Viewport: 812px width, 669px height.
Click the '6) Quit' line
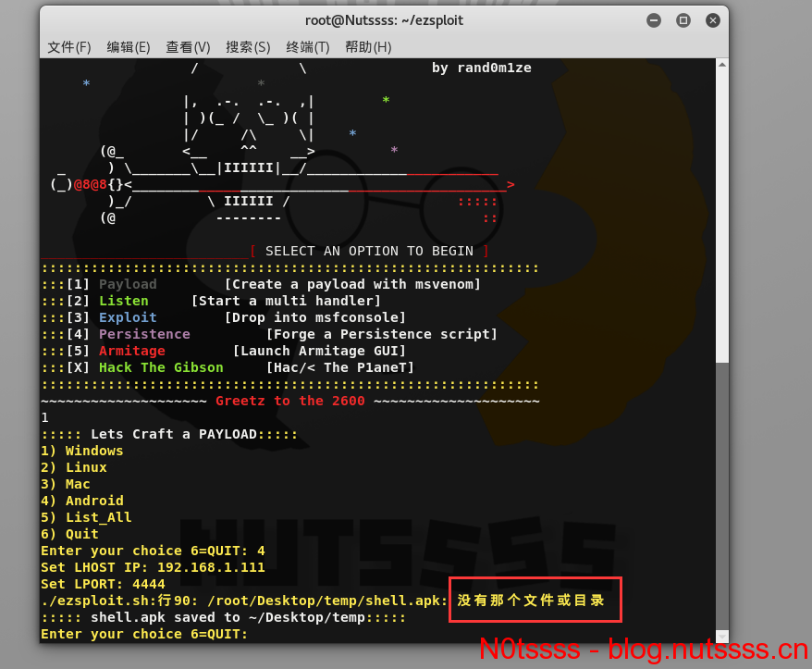(x=70, y=534)
